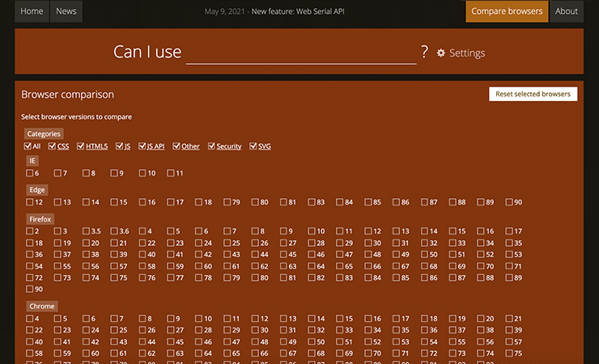Open the SVG category link

pos(265,146)
